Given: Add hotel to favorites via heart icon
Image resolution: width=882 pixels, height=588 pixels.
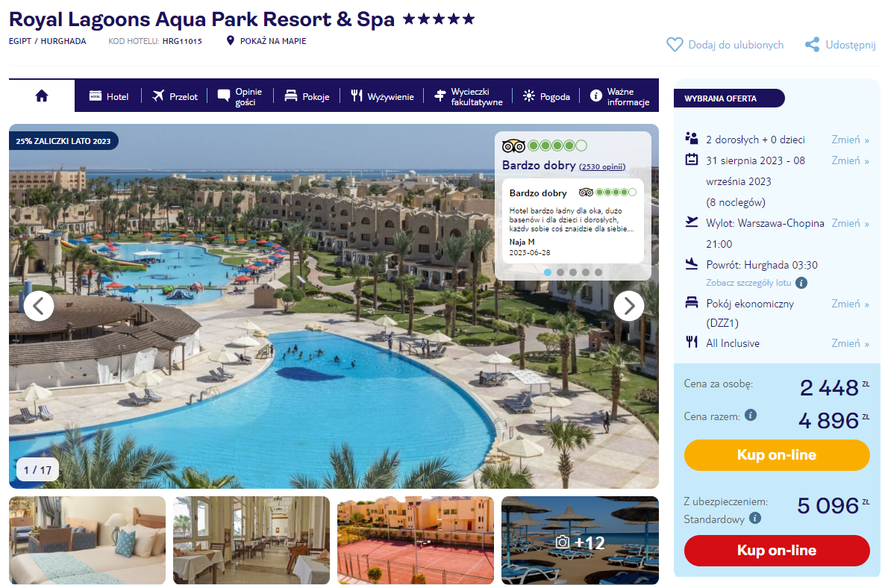Looking at the screenshot, I should pyautogui.click(x=675, y=45).
